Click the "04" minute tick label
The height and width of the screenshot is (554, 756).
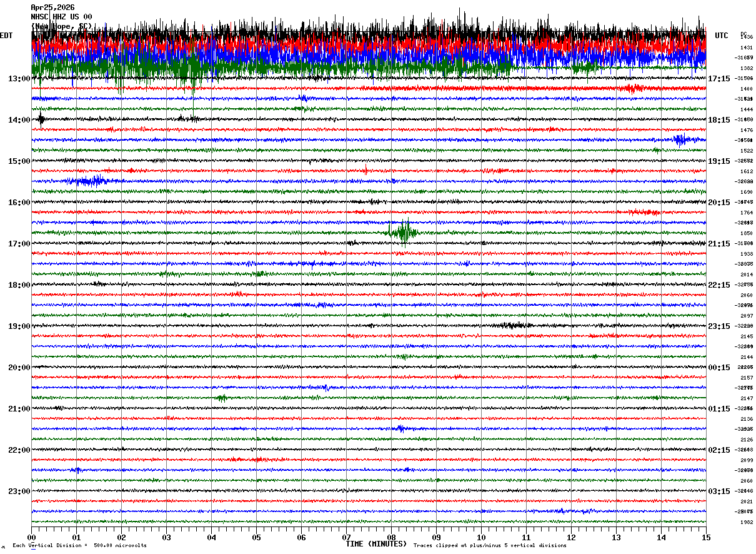(x=211, y=538)
